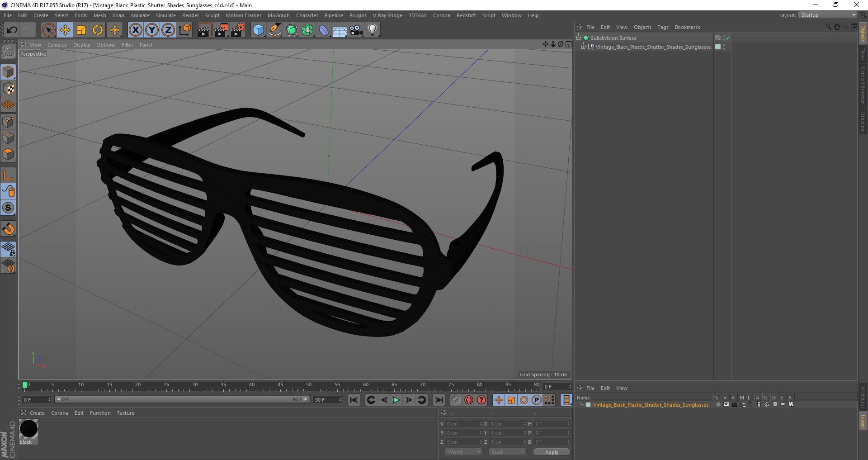This screenshot has width=868, height=460.
Task: Add a Cube primitive object
Action: [x=258, y=30]
